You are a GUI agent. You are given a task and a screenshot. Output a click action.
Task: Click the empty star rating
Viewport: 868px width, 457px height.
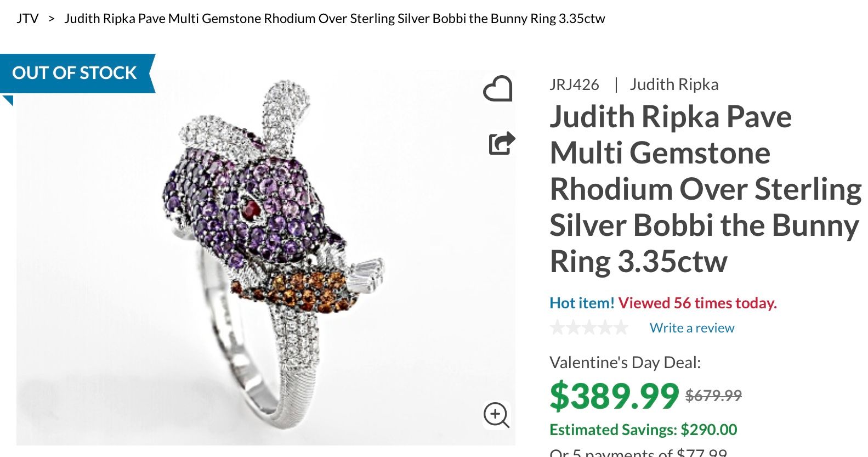point(588,328)
